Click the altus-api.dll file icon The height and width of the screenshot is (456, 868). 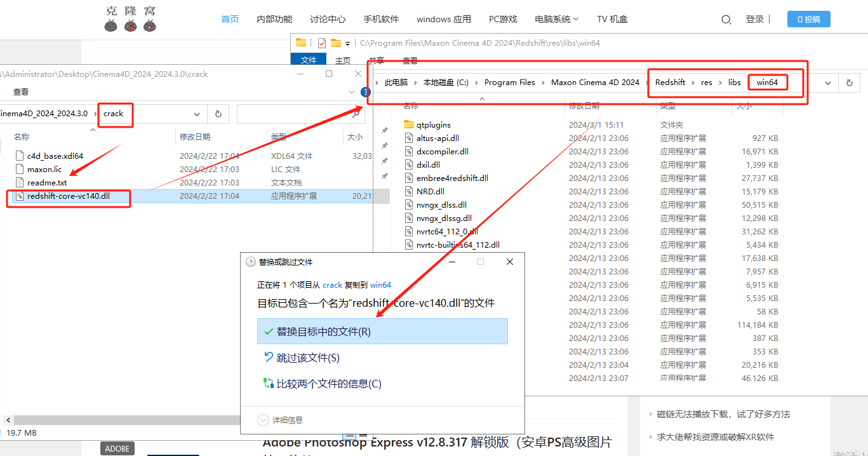pyautogui.click(x=409, y=138)
